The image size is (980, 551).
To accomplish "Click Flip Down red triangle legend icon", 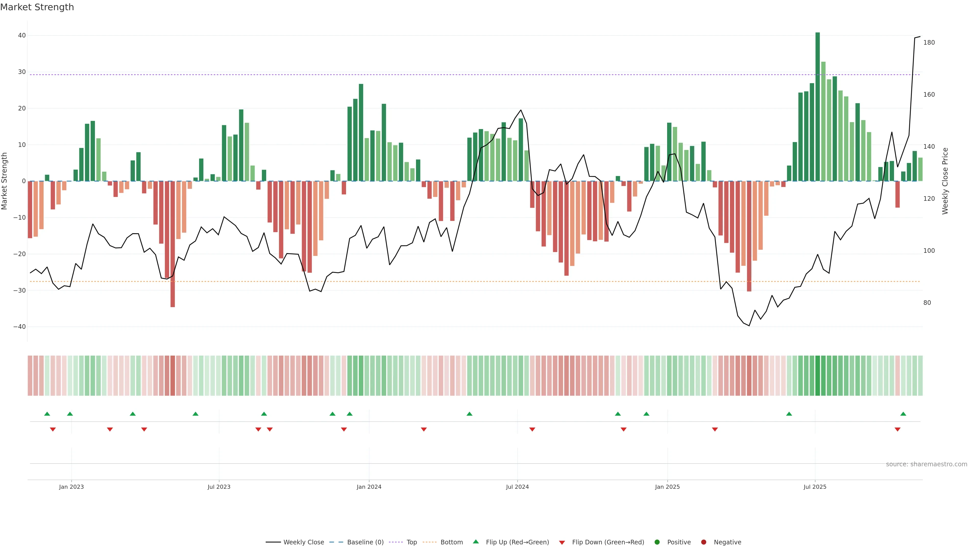I will [x=562, y=542].
